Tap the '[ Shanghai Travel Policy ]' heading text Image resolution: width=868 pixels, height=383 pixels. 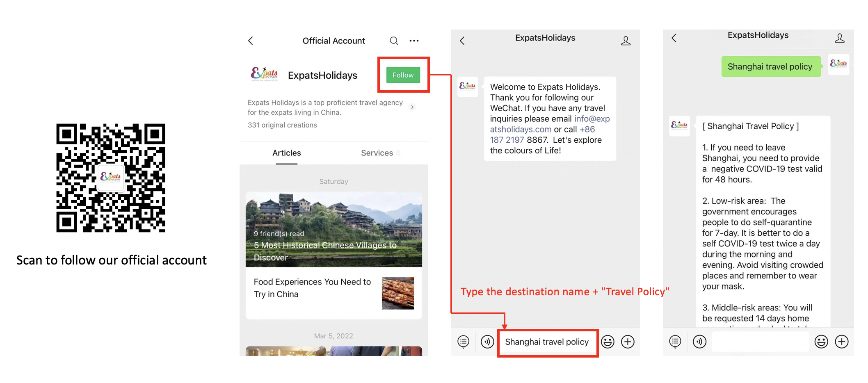pos(751,126)
